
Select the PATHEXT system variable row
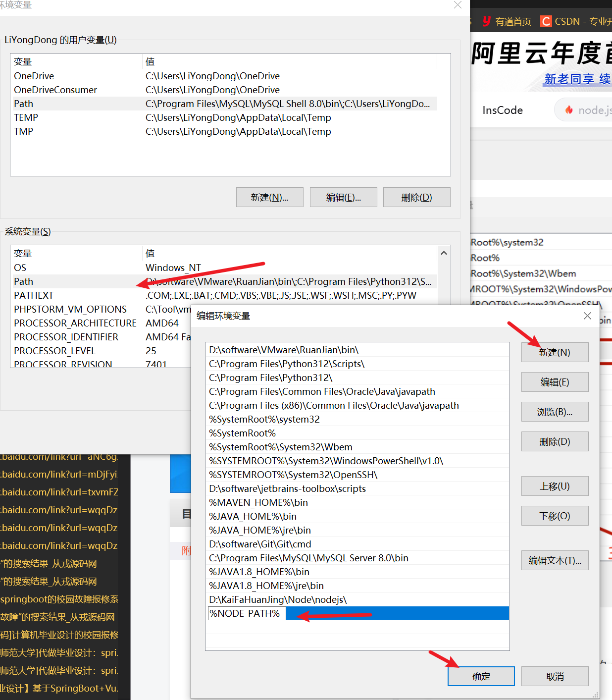click(x=224, y=295)
